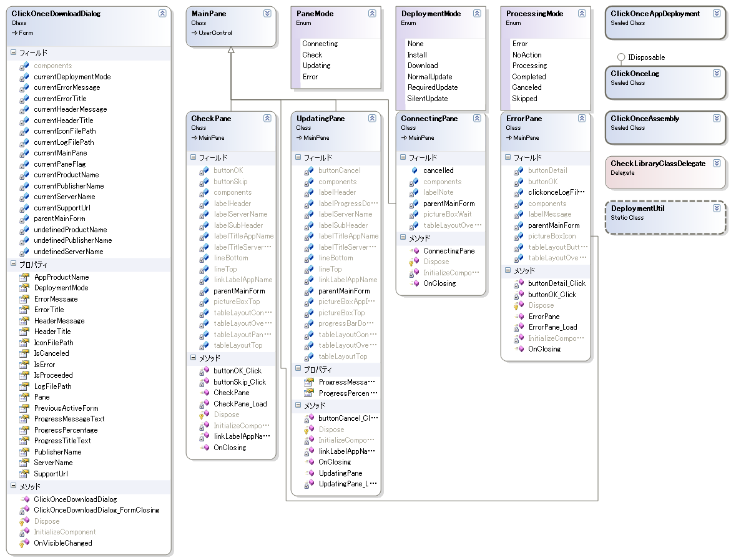
Task: Click field icon beside currentDeploymentMode
Action: [24, 77]
